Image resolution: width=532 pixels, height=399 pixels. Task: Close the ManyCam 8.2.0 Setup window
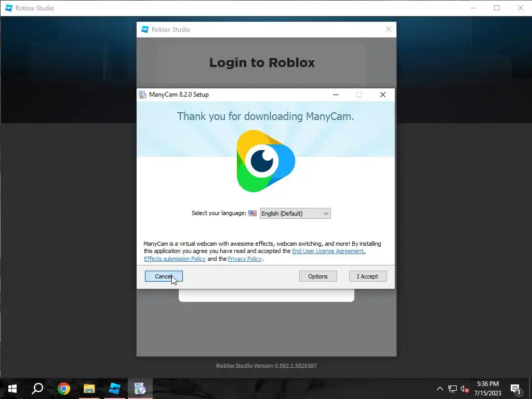pyautogui.click(x=383, y=95)
